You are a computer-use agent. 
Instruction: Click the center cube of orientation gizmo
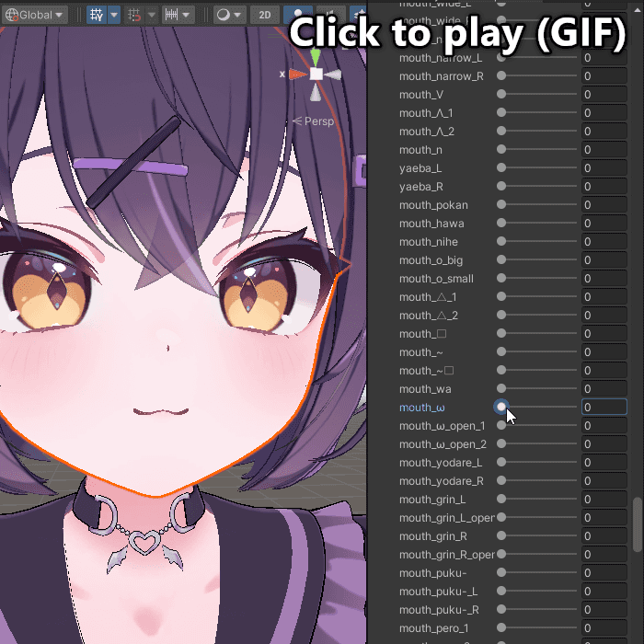coord(316,74)
